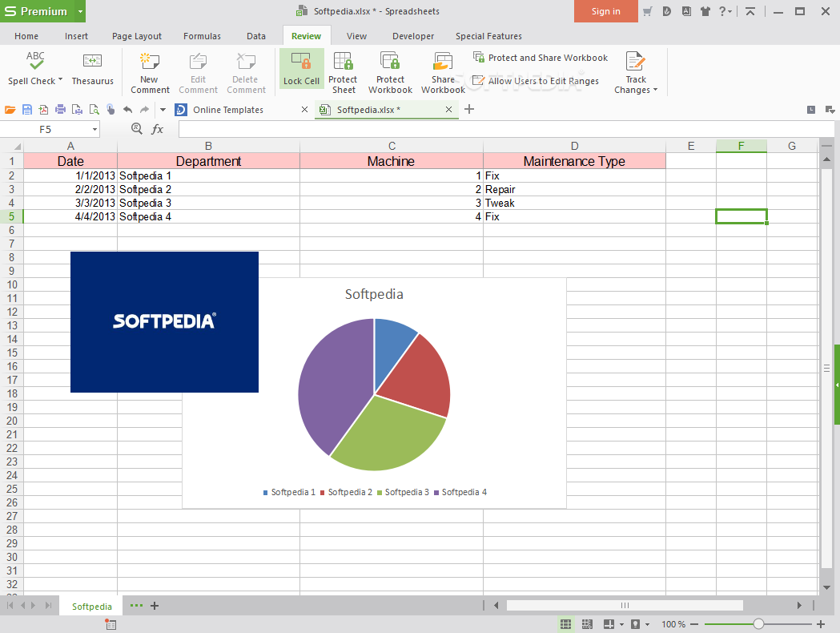
Task: Click the vertical scrollbar down arrow
Action: tap(826, 588)
